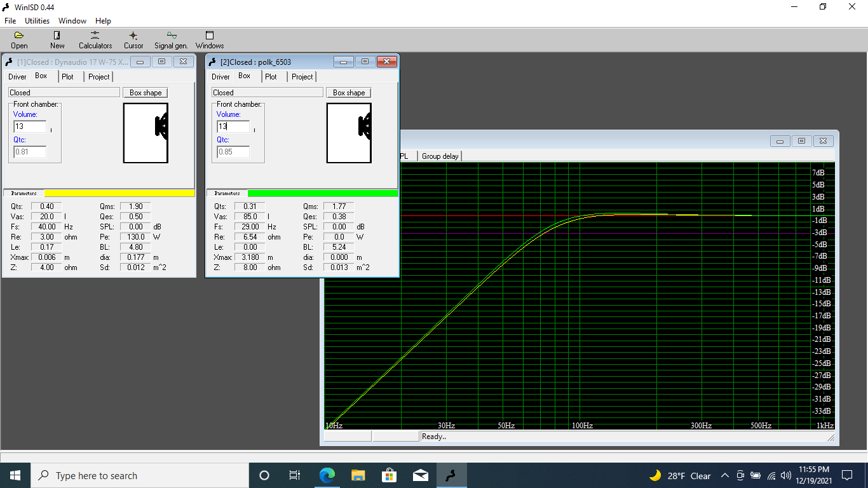Image resolution: width=868 pixels, height=488 pixels.
Task: Open File Explorer from taskbar
Action: (x=358, y=475)
